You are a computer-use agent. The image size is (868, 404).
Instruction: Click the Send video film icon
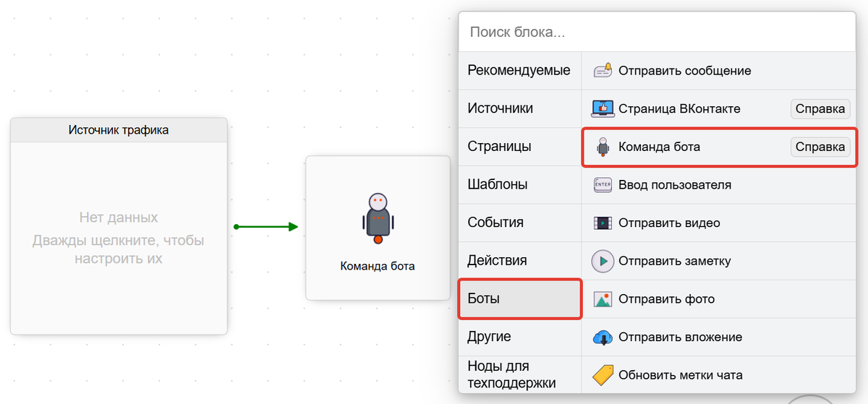click(x=603, y=223)
